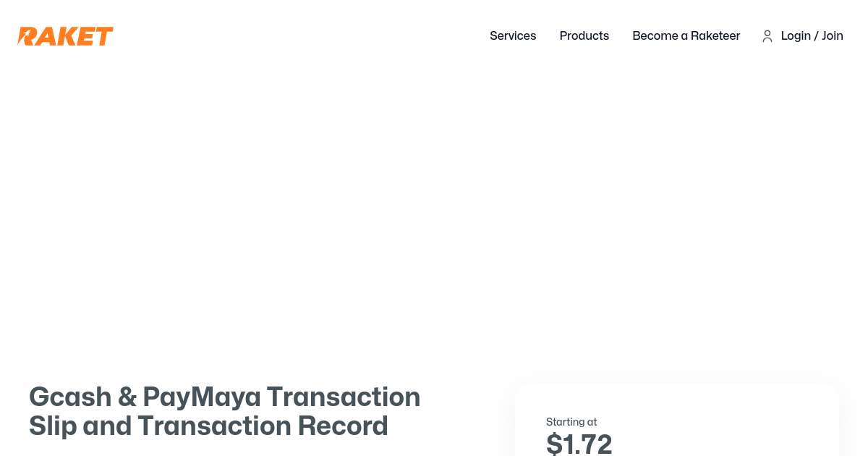The height and width of the screenshot is (456, 868).
Task: Click the word Login in the header
Action: pyautogui.click(x=796, y=35)
